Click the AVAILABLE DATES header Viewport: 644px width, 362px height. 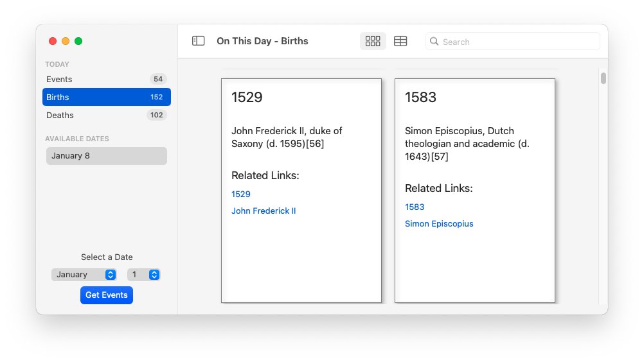pyautogui.click(x=76, y=139)
